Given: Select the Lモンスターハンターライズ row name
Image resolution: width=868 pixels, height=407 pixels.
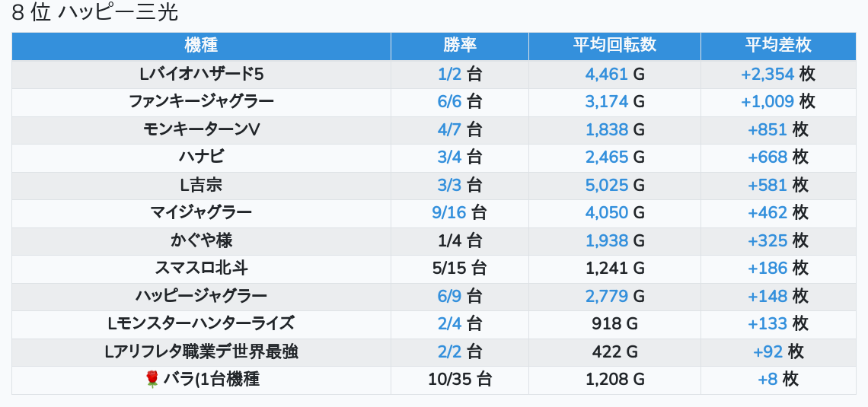Looking at the screenshot, I should [x=201, y=323].
